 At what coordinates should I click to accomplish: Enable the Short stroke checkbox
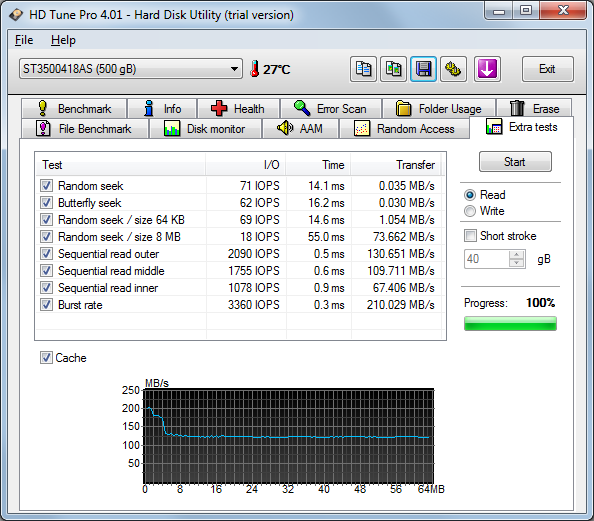(470, 236)
